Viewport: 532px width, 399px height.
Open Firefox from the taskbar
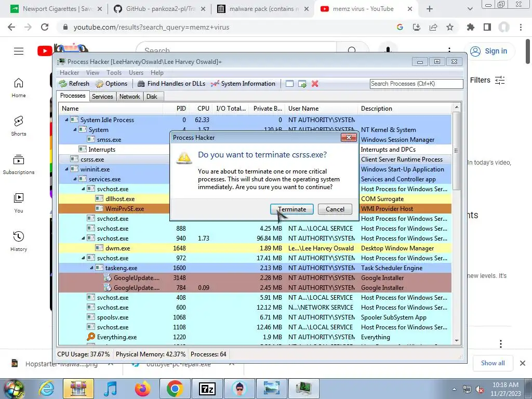click(142, 389)
